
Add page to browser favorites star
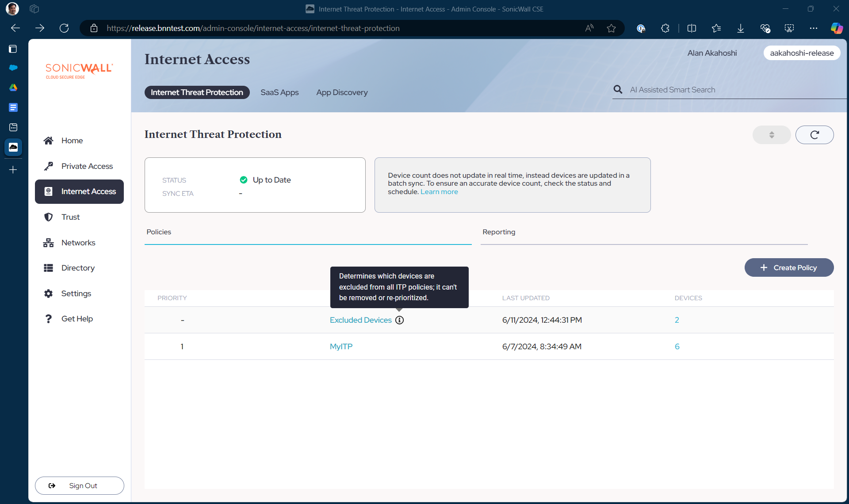pos(611,28)
